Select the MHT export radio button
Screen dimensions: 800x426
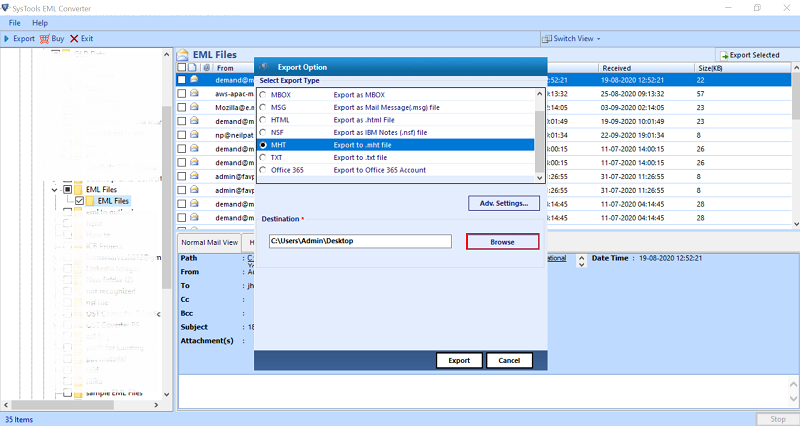click(263, 145)
